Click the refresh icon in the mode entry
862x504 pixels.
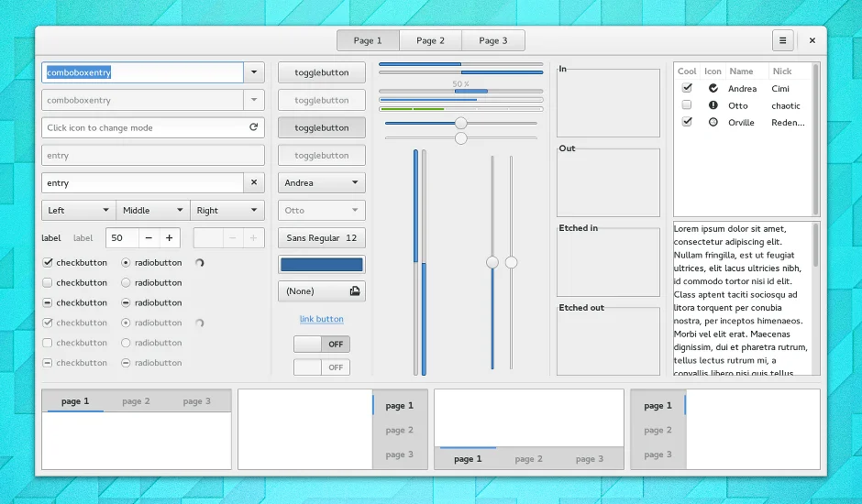point(253,127)
